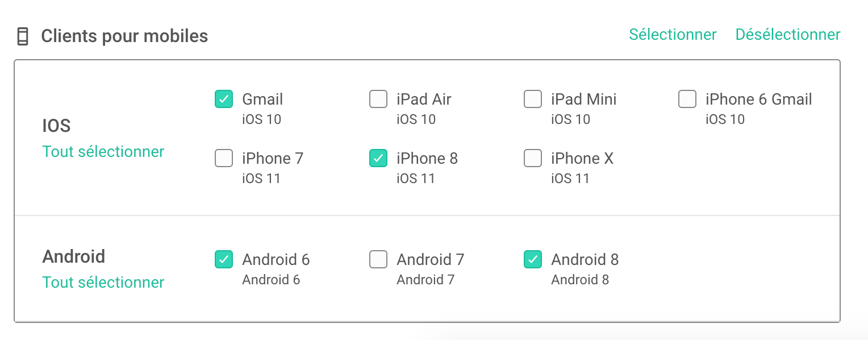Click Tout sélectionner under IOS
868x340 pixels.
[x=103, y=152]
